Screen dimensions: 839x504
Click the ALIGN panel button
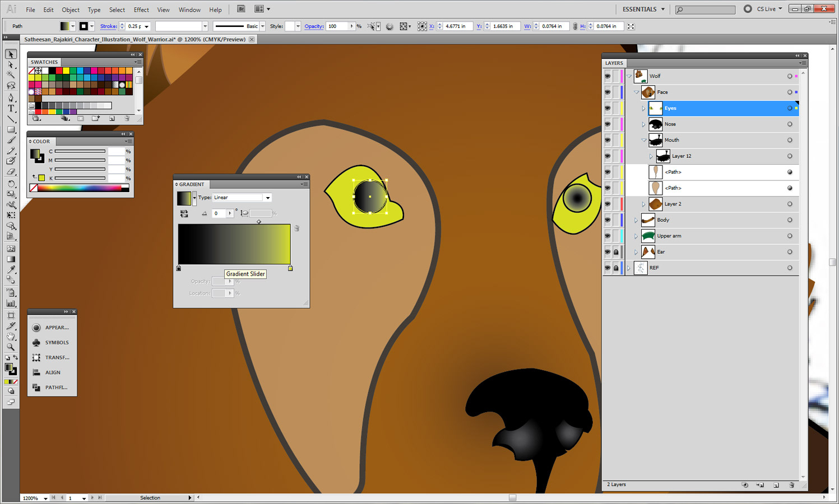click(x=52, y=372)
